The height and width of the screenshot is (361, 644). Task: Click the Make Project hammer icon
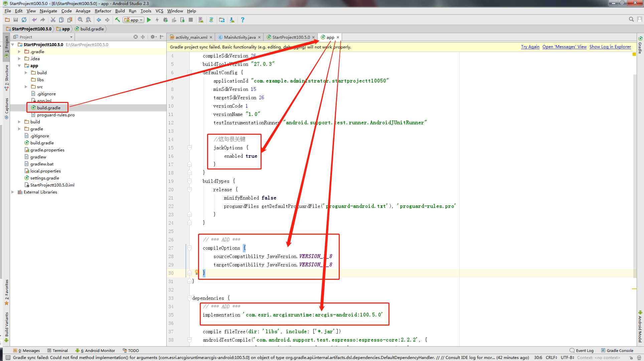(118, 20)
